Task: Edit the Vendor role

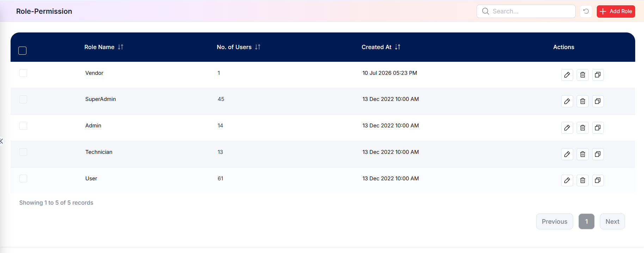Action: pos(567,75)
